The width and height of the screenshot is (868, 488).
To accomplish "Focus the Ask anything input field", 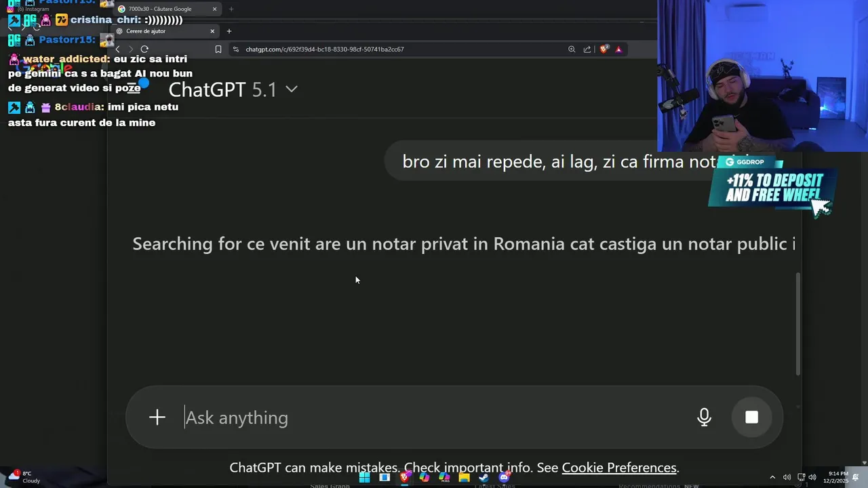I will (434, 418).
